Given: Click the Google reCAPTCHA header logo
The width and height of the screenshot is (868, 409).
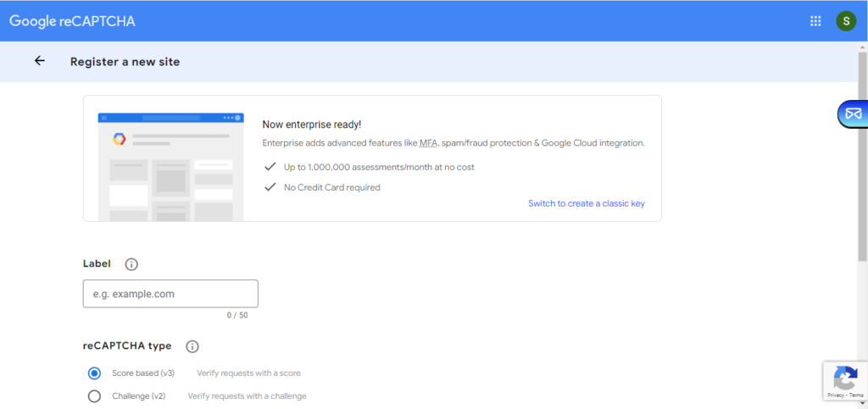Looking at the screenshot, I should coord(73,21).
